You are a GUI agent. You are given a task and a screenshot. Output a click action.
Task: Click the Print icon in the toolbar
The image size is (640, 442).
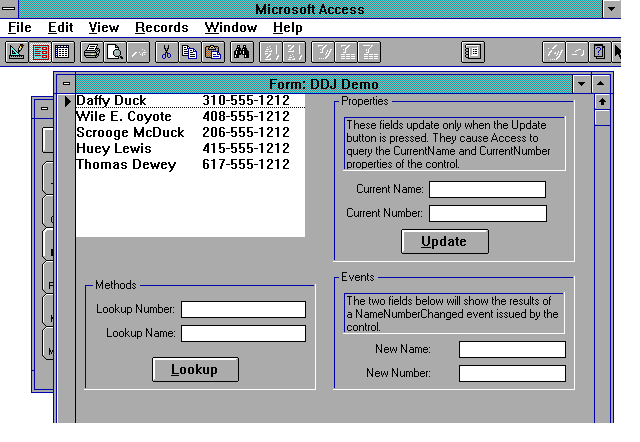pyautogui.click(x=92, y=51)
